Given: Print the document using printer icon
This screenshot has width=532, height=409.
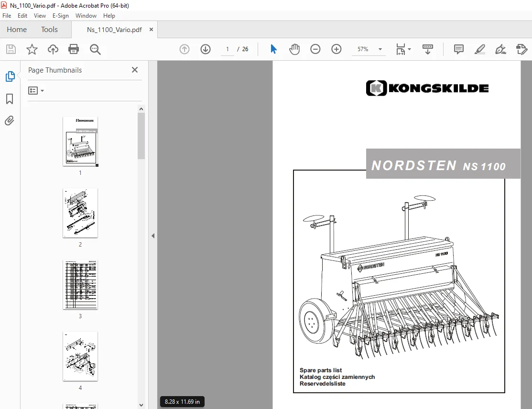Looking at the screenshot, I should [x=74, y=49].
